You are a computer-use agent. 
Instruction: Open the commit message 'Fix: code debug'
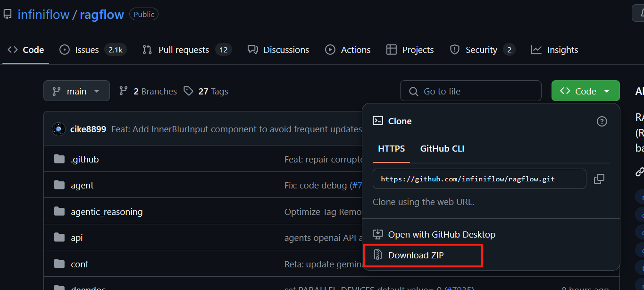[x=316, y=186]
